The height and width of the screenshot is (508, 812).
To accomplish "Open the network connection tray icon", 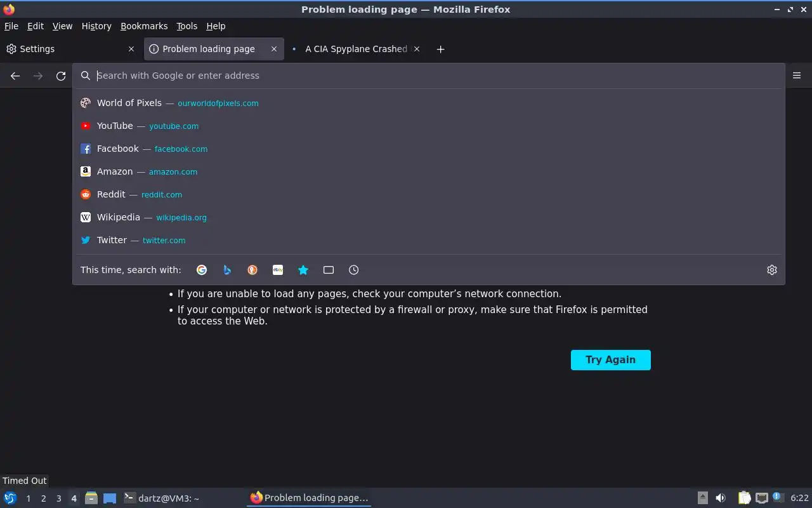I will click(762, 498).
